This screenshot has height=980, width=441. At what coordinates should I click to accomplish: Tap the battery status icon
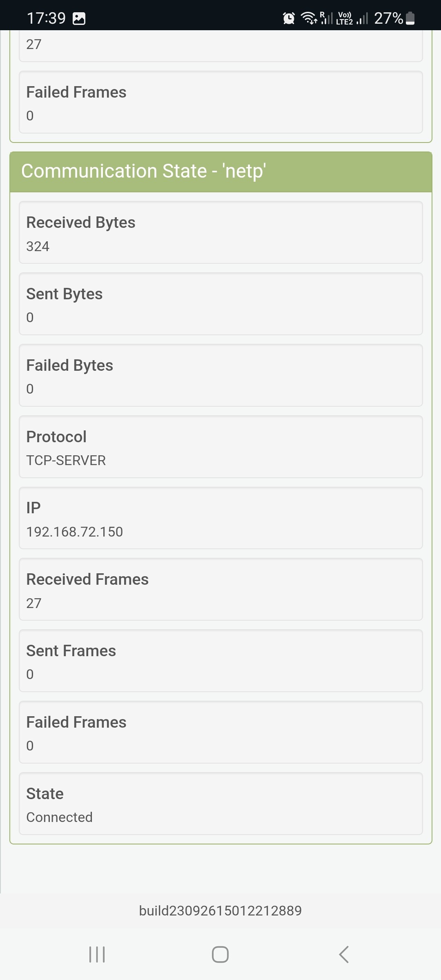coord(410,18)
